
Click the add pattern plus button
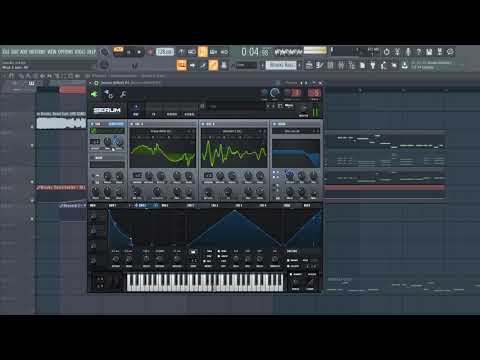(x=300, y=65)
